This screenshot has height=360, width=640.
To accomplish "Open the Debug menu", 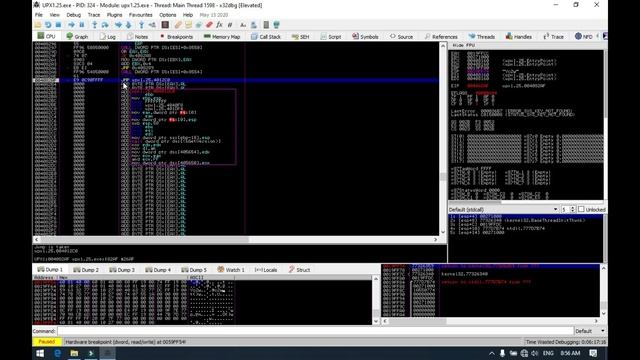I will point(73,15).
